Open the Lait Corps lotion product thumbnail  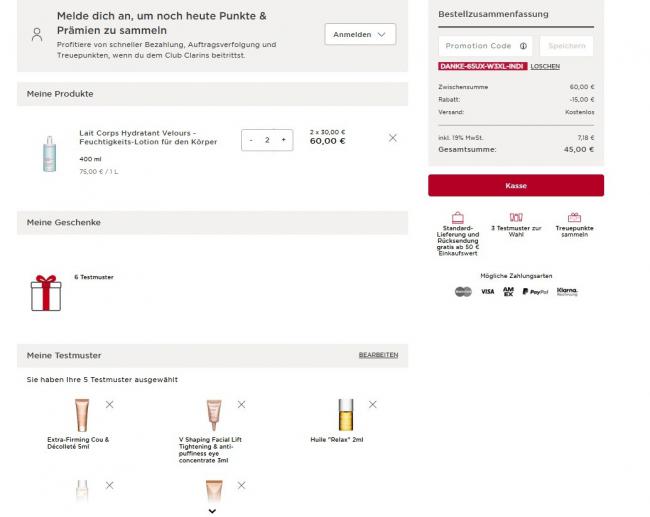coord(50,153)
